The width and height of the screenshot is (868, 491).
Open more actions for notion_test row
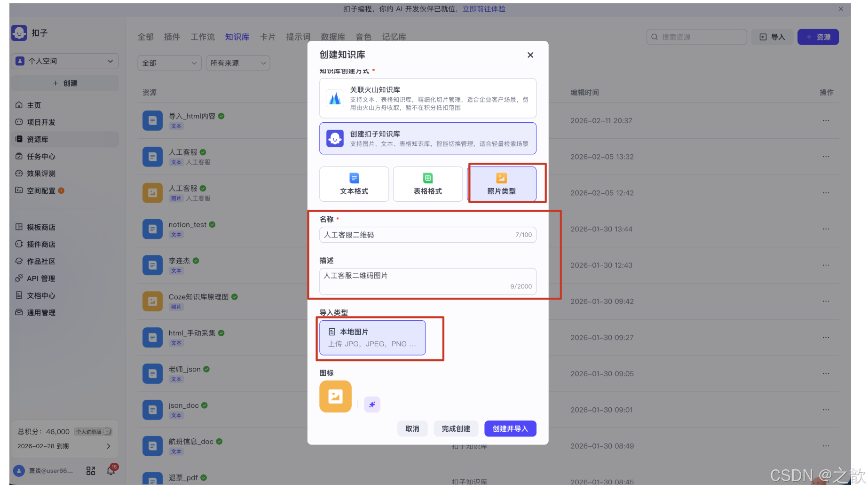coord(826,229)
